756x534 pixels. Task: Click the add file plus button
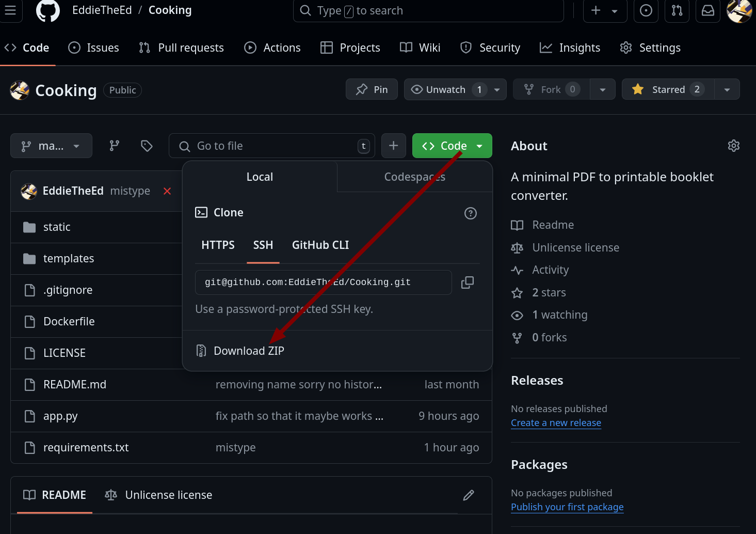click(393, 146)
